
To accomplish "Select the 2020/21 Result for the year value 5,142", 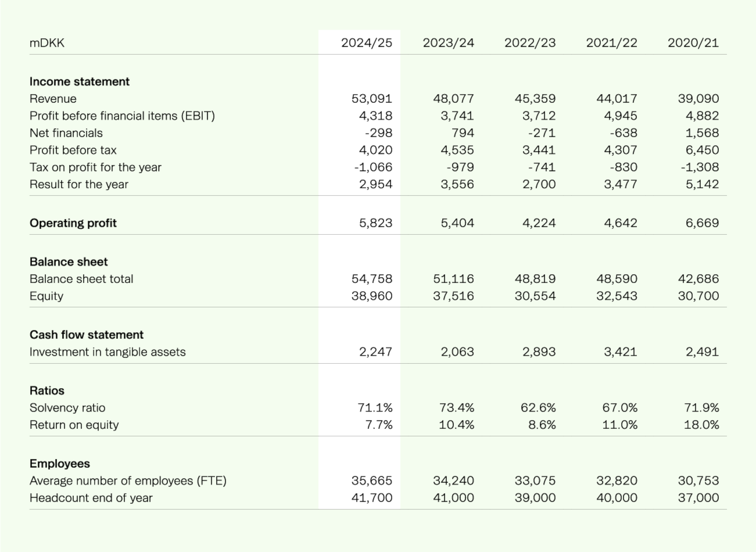I will click(x=702, y=184).
